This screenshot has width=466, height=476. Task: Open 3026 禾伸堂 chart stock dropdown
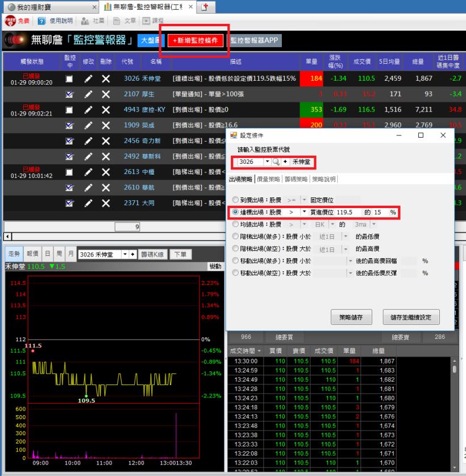point(125,254)
